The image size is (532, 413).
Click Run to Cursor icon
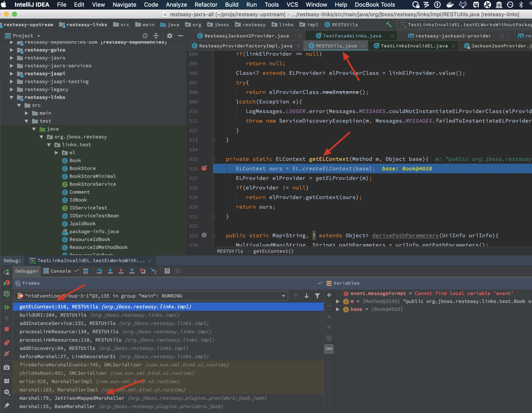[154, 271]
